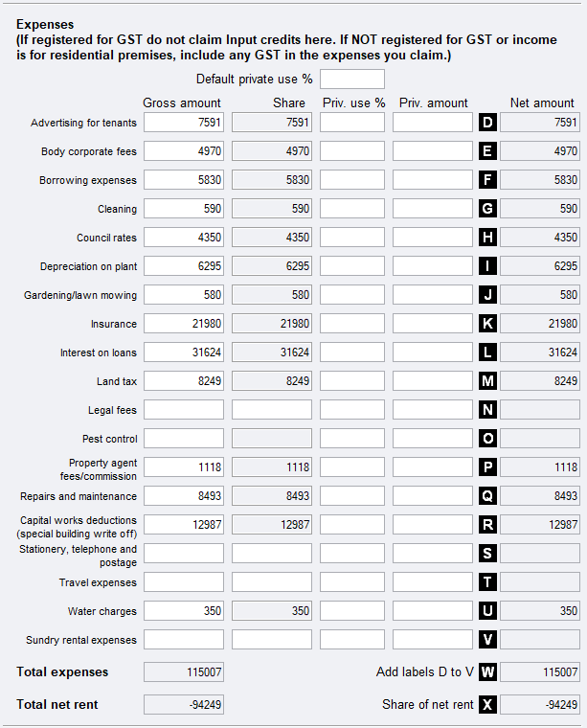Edit the Insurance gross amount field
Viewport: 587px width, 728px height.
coord(184,324)
